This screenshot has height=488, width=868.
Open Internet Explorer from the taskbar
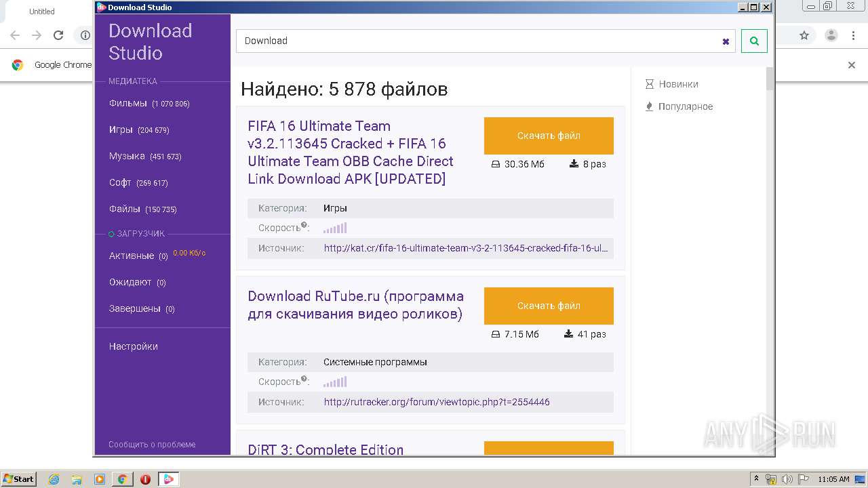coord(54,479)
